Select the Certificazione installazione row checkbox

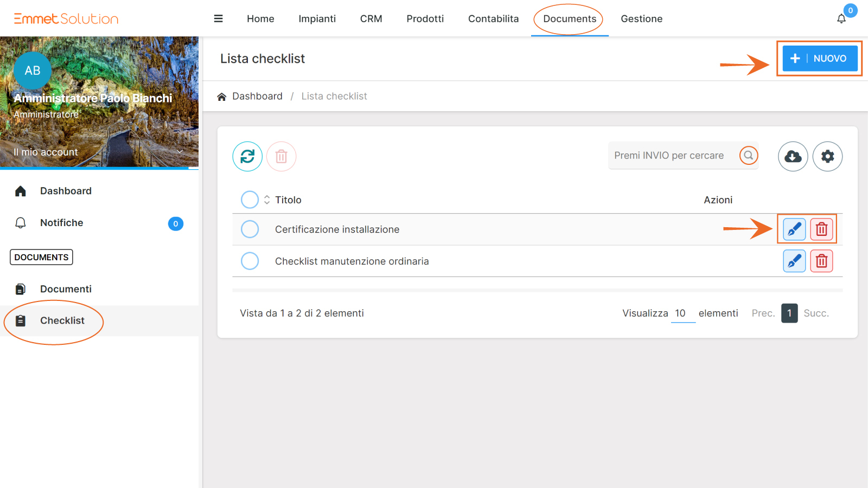(250, 229)
